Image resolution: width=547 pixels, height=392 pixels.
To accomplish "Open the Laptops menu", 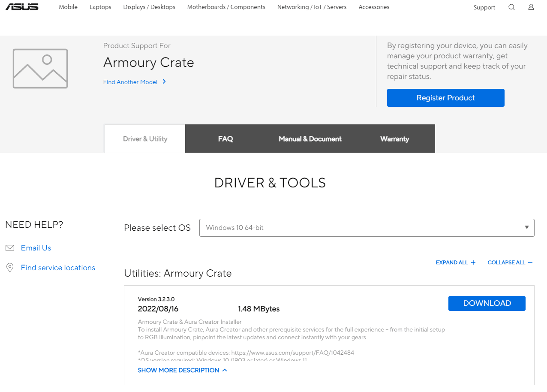I will 100,7.
